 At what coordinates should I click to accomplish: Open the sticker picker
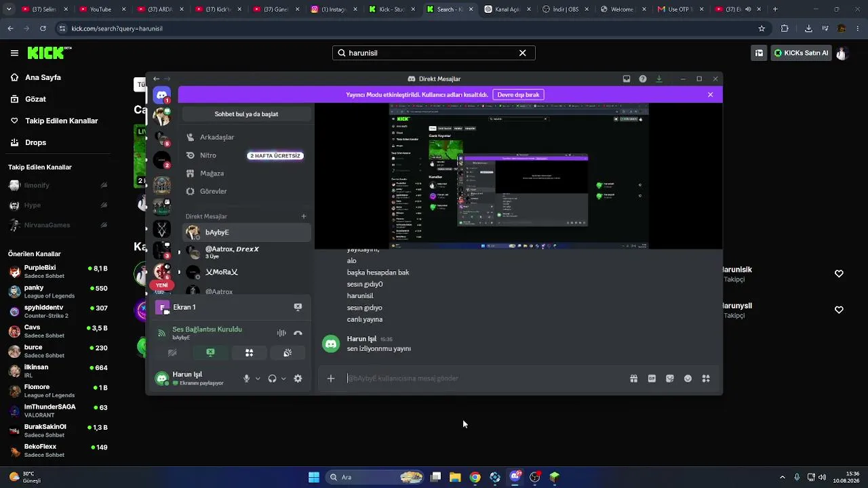click(670, 378)
